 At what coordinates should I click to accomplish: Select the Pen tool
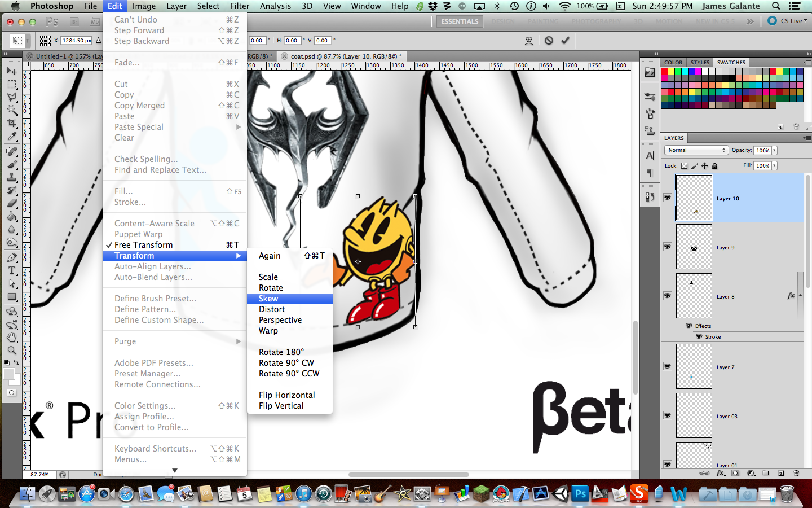click(x=12, y=257)
